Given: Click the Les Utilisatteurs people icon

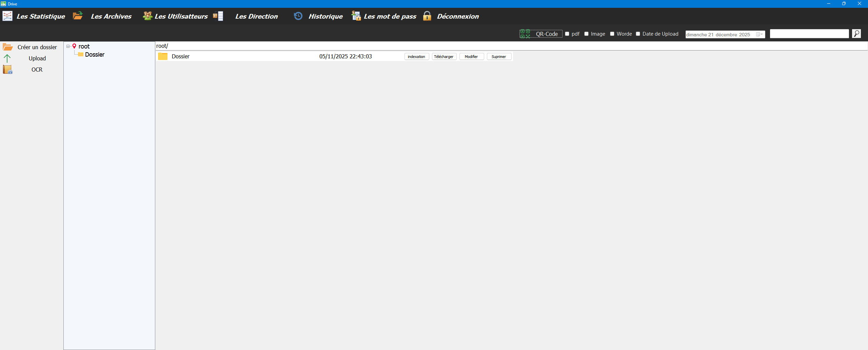Looking at the screenshot, I should click(x=147, y=16).
